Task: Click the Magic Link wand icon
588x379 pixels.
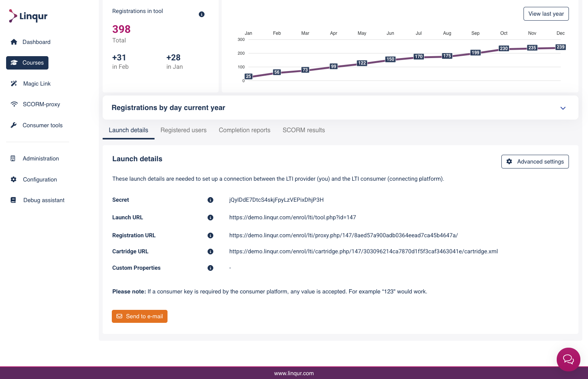Action: 14,83
